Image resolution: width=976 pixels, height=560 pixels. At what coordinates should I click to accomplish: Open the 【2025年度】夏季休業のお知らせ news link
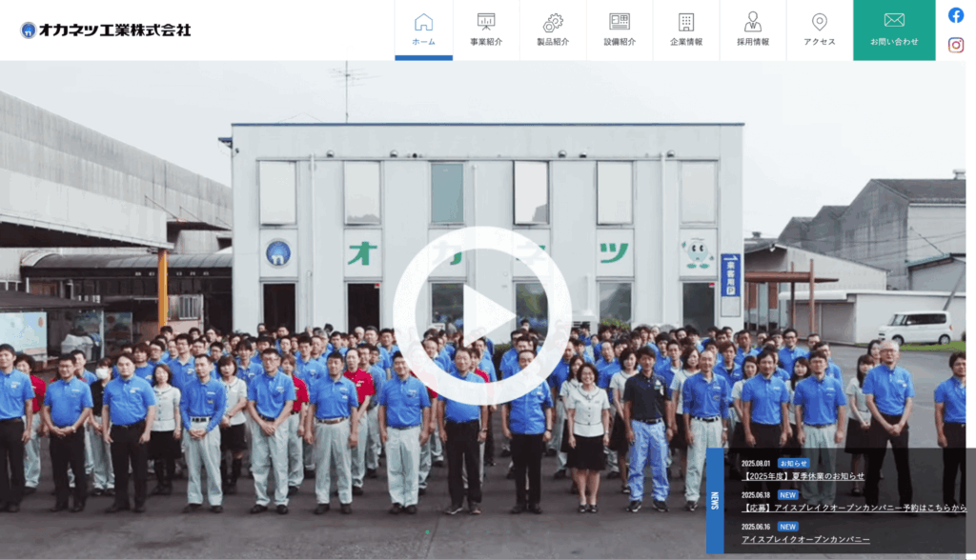803,476
